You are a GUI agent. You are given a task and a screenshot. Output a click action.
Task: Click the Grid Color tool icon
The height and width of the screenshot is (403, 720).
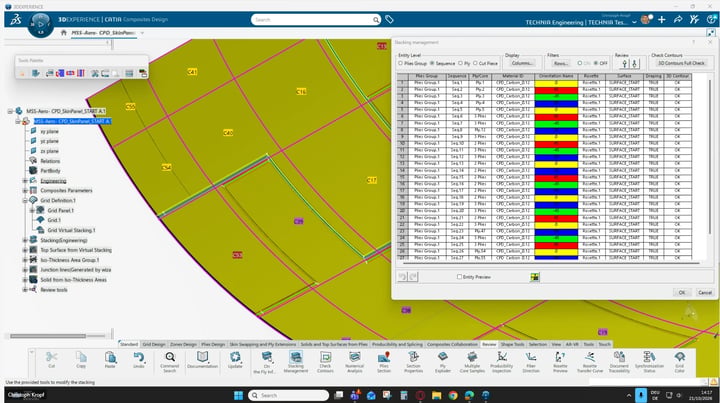click(x=680, y=357)
